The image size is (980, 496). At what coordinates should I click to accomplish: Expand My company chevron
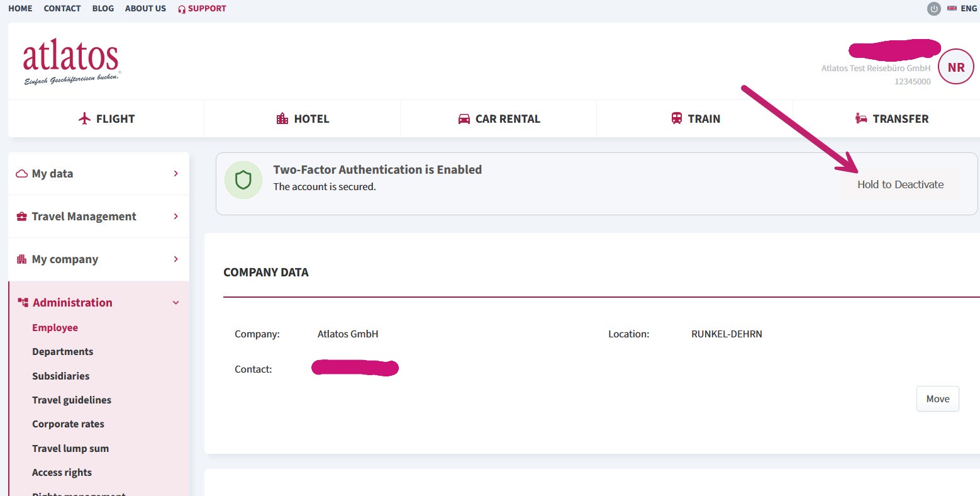point(175,259)
